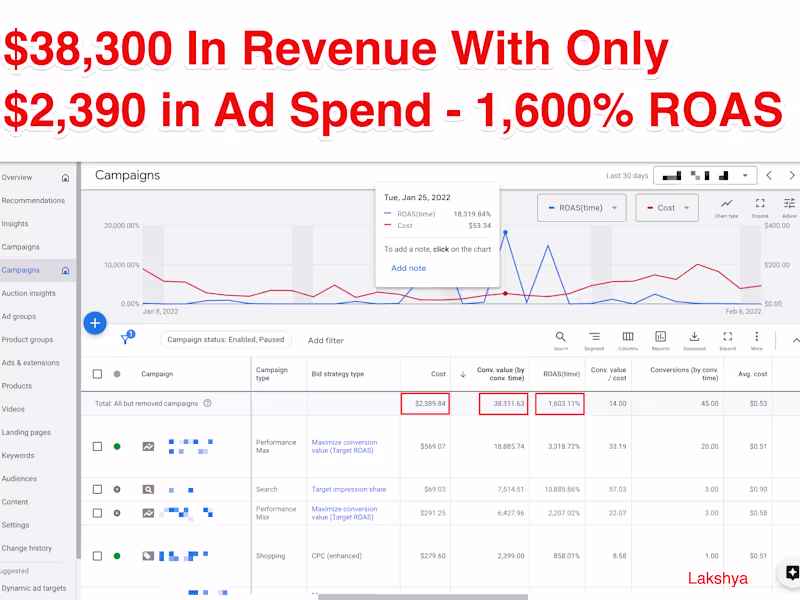Go to previous date range arrow

(x=769, y=176)
